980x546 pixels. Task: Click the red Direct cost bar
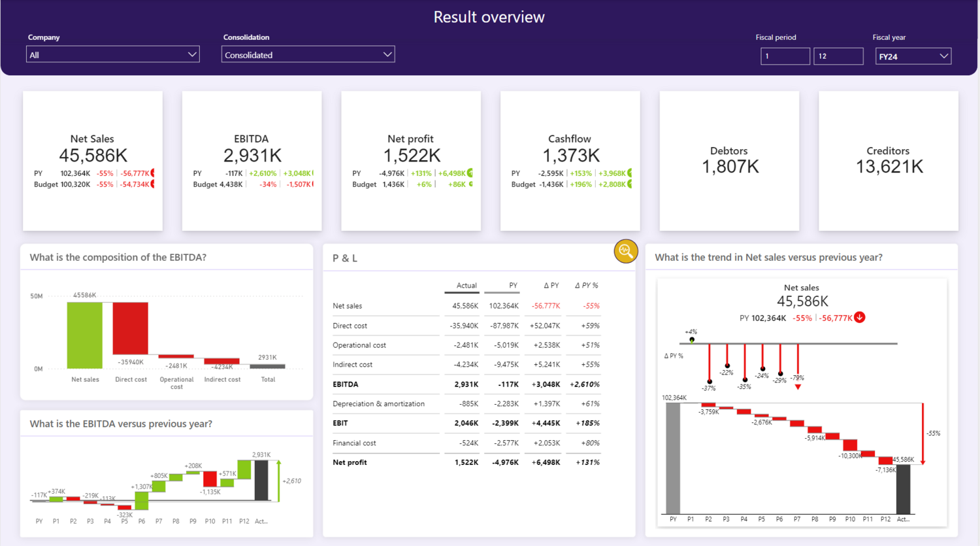click(131, 328)
